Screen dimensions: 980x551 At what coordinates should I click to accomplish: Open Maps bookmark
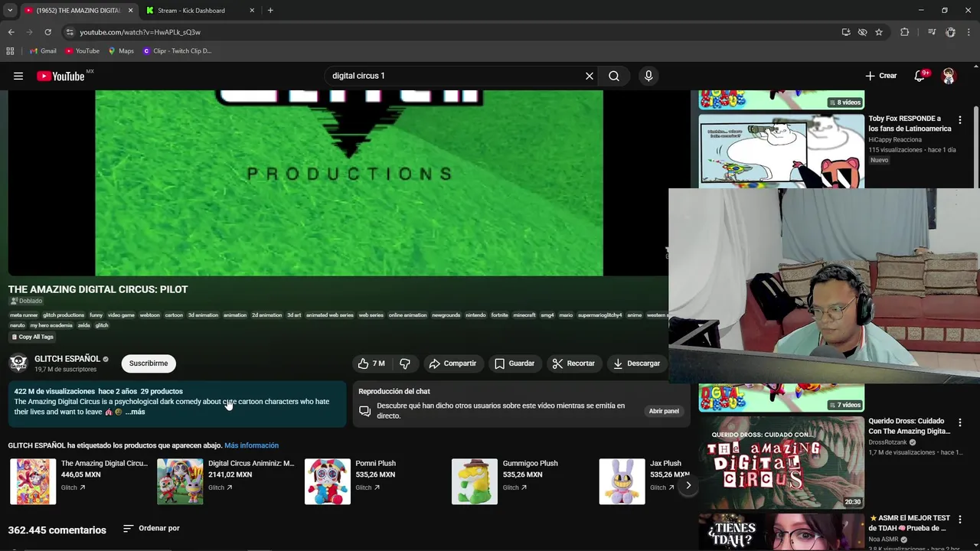click(121, 51)
